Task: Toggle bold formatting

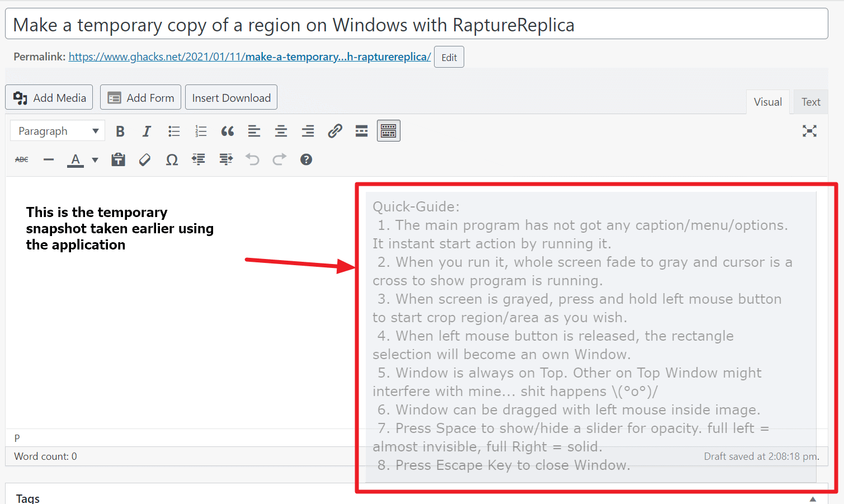Action: pos(120,131)
